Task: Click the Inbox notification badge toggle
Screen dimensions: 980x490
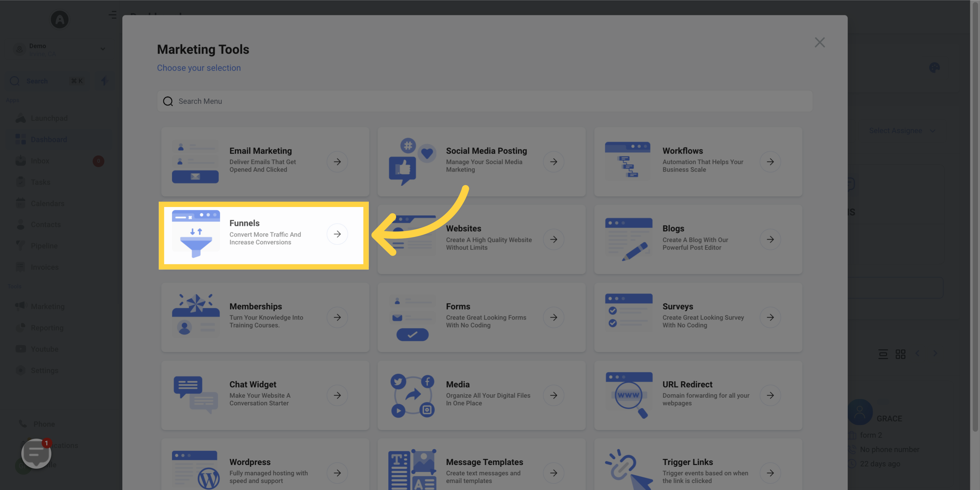Action: tap(99, 161)
